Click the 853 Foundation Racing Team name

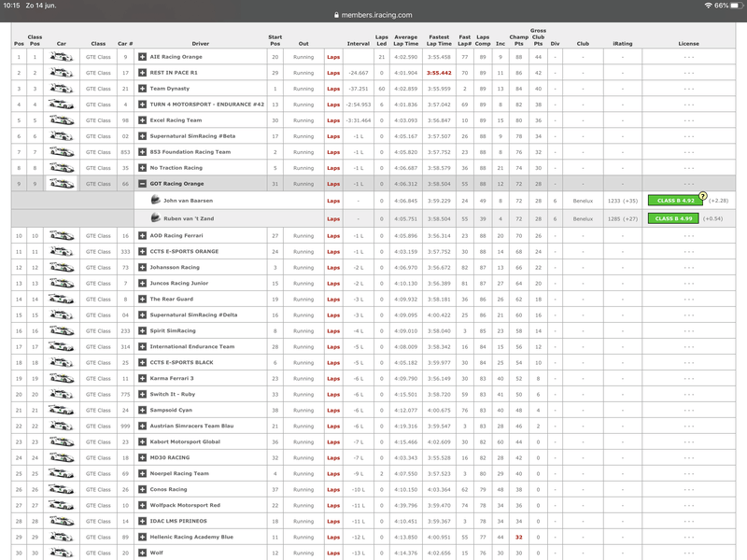click(190, 152)
